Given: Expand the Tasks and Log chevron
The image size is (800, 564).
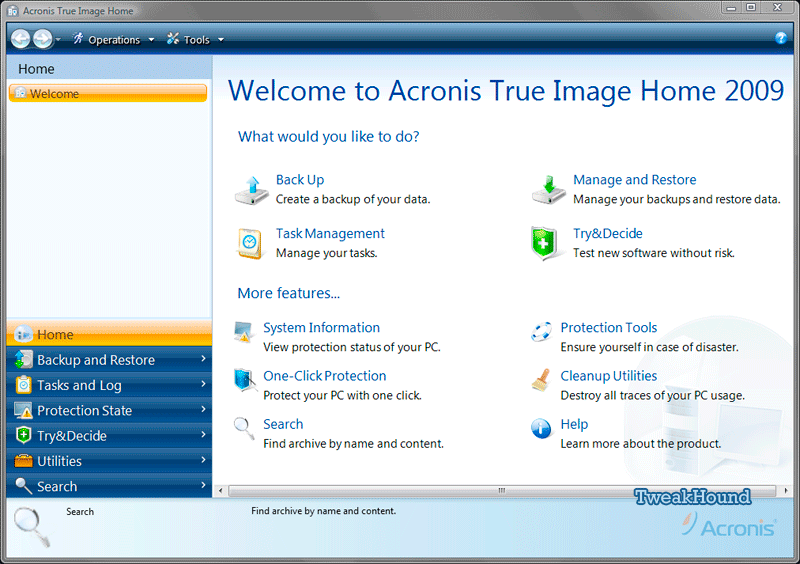Looking at the screenshot, I should coord(203,384).
